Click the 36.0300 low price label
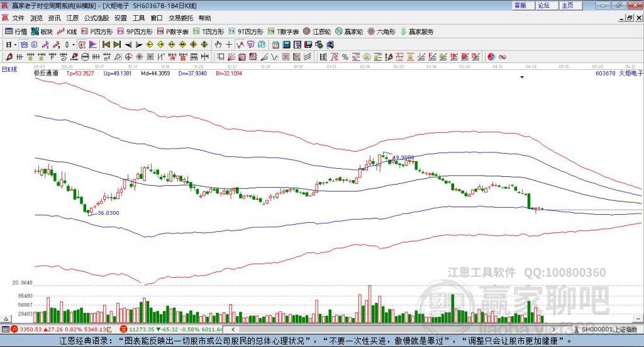The image size is (644, 347). coord(108,213)
